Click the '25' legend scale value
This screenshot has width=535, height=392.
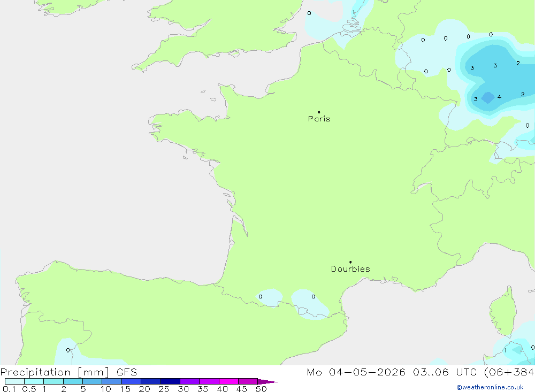(x=164, y=389)
